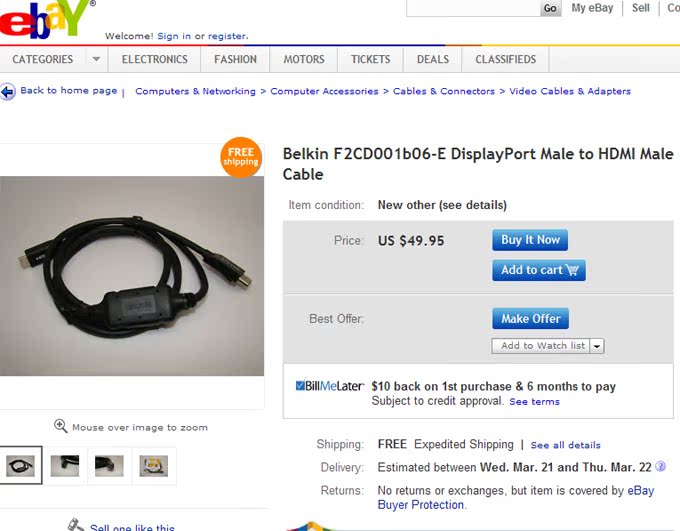
Task: Select the first cable thumbnail
Action: [20, 465]
